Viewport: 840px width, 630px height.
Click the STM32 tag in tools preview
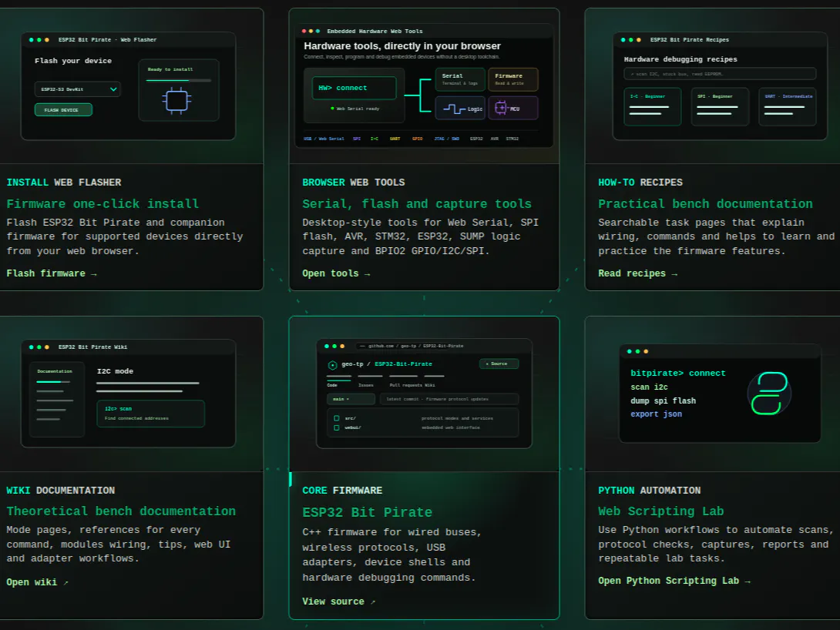click(x=512, y=139)
